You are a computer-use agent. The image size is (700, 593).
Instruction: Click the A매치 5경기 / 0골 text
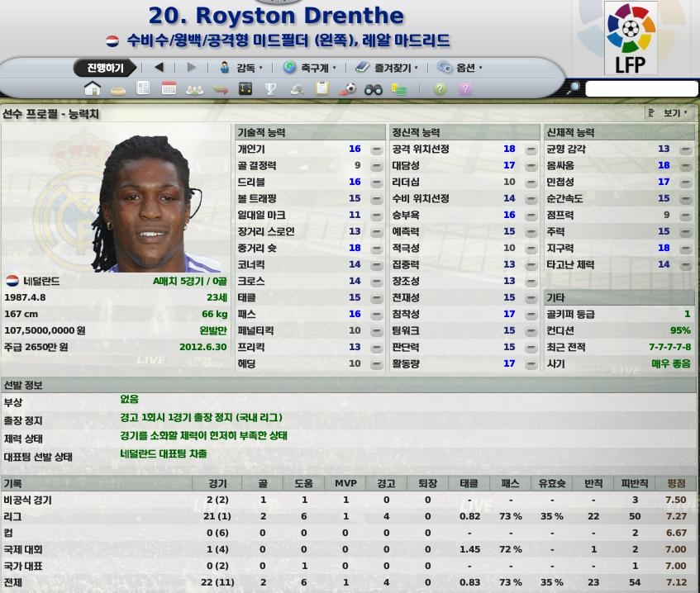pyautogui.click(x=190, y=281)
